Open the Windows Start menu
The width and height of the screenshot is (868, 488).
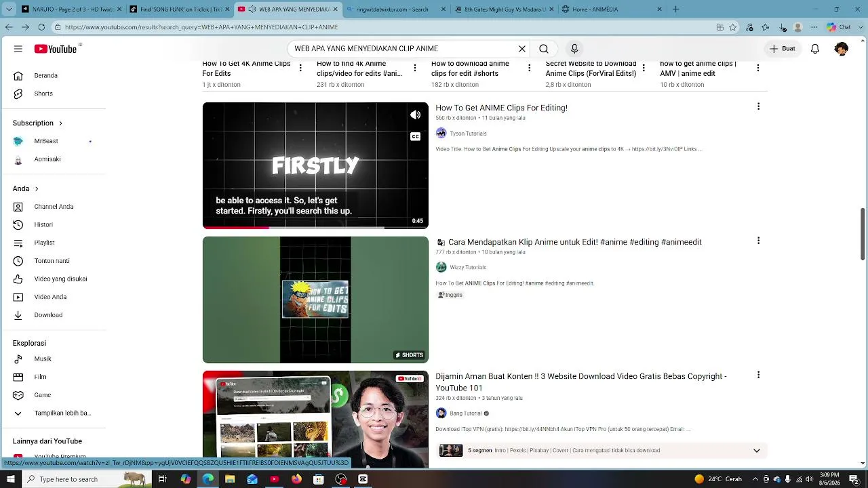pos(10,479)
